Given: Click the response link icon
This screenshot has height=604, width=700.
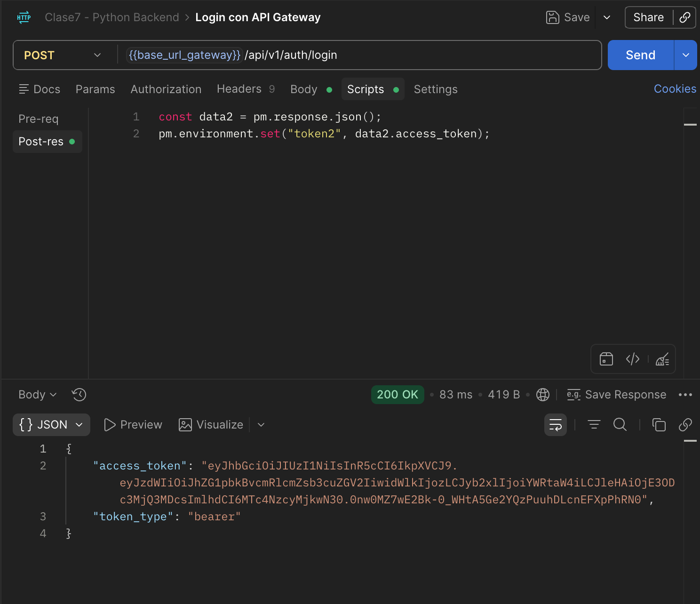Looking at the screenshot, I should tap(685, 425).
